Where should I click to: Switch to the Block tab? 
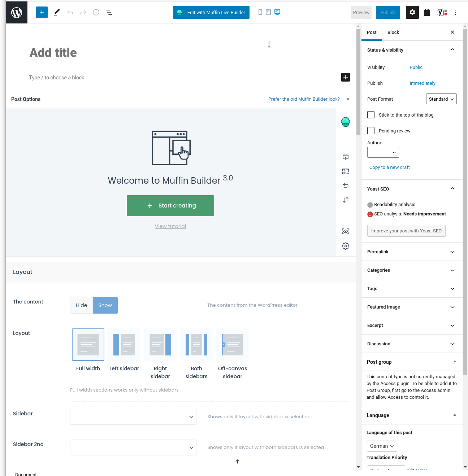pos(393,32)
